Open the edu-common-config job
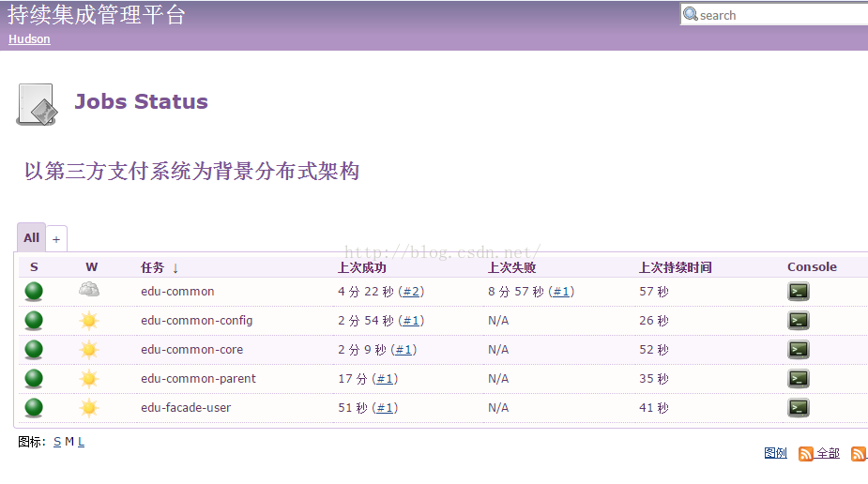 196,321
